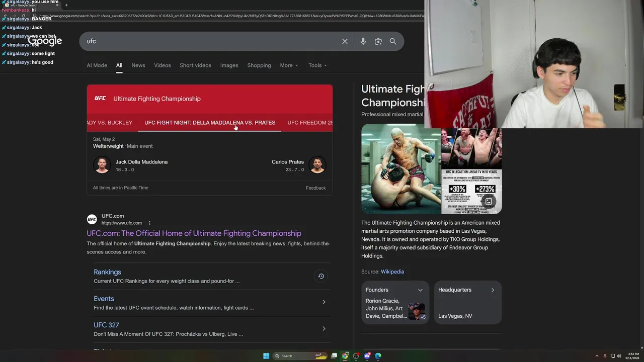Open the Rankings sitelink
Screen dimensions: 644x362
coord(107,272)
